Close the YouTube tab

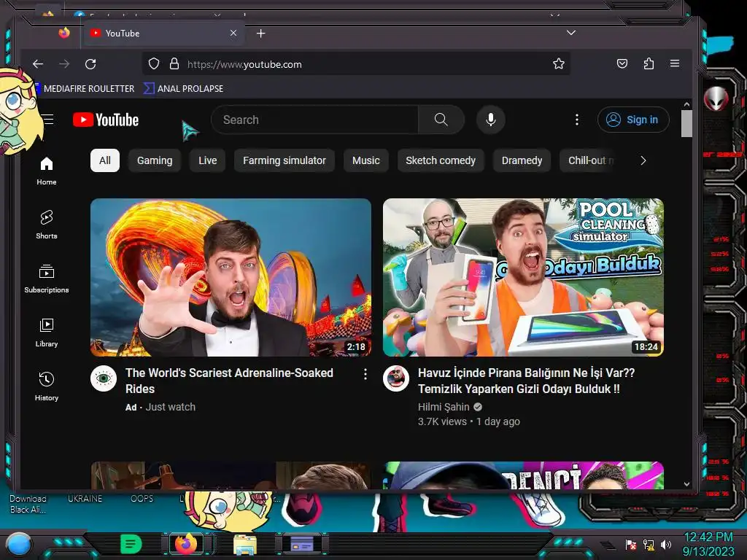(x=233, y=33)
